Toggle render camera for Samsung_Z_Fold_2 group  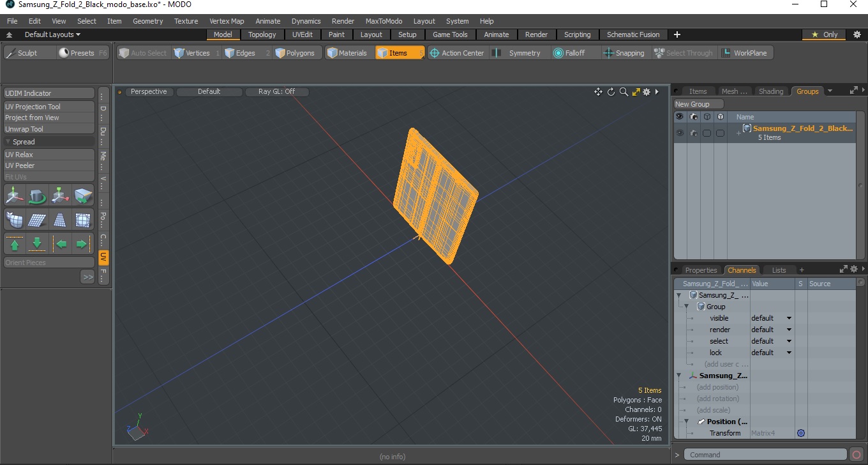[693, 133]
